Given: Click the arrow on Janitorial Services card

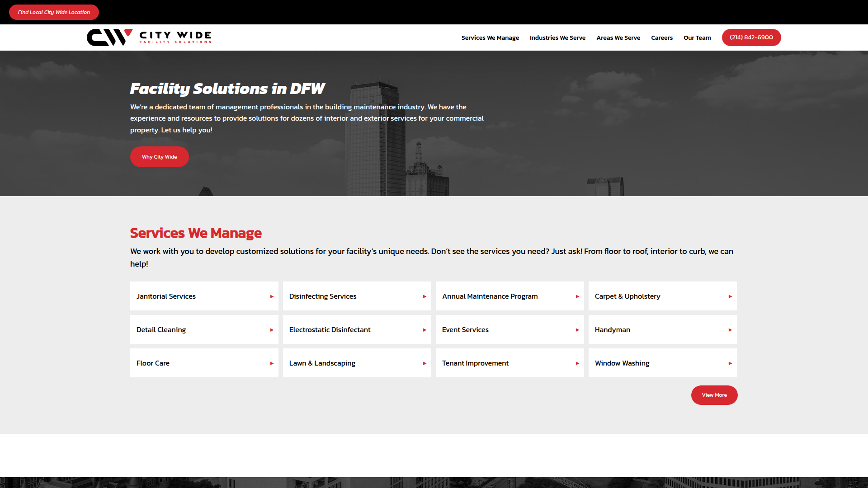Looking at the screenshot, I should [x=272, y=296].
